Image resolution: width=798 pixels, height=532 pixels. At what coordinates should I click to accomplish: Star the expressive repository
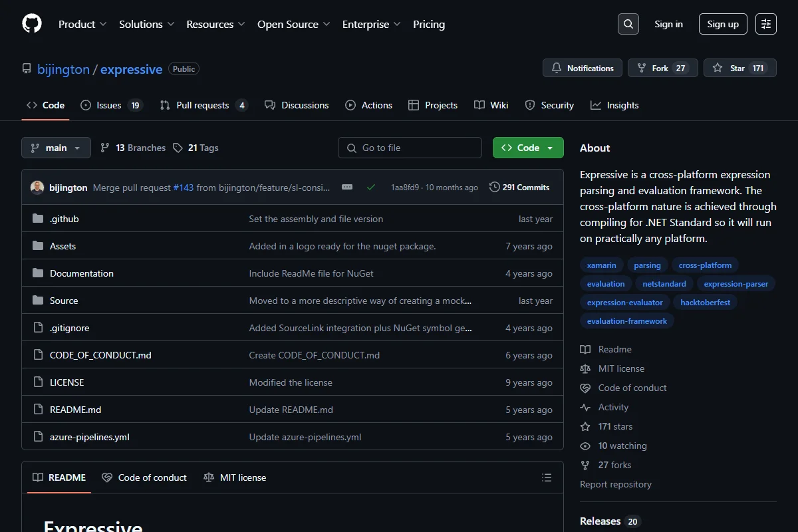pos(739,68)
